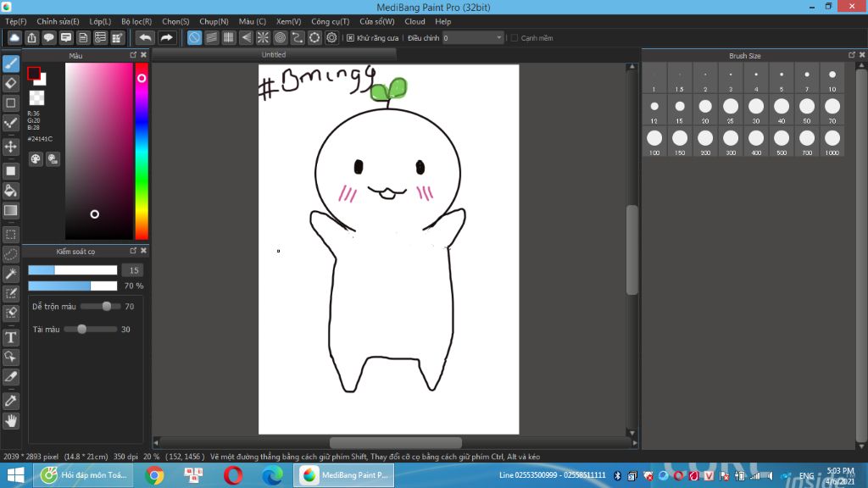Choose brush size 10 preset
Screen dimensions: 868x488
click(832, 79)
